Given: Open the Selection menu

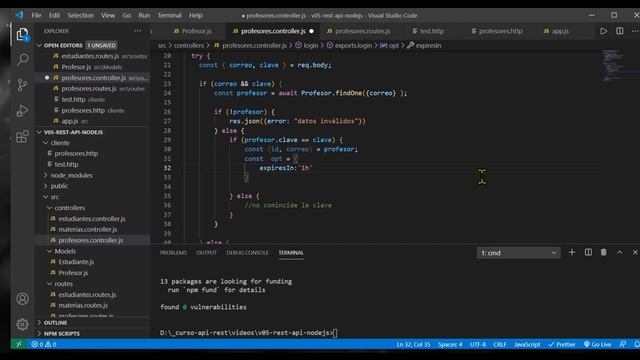Looking at the screenshot, I should pyautogui.click(x=80, y=15).
